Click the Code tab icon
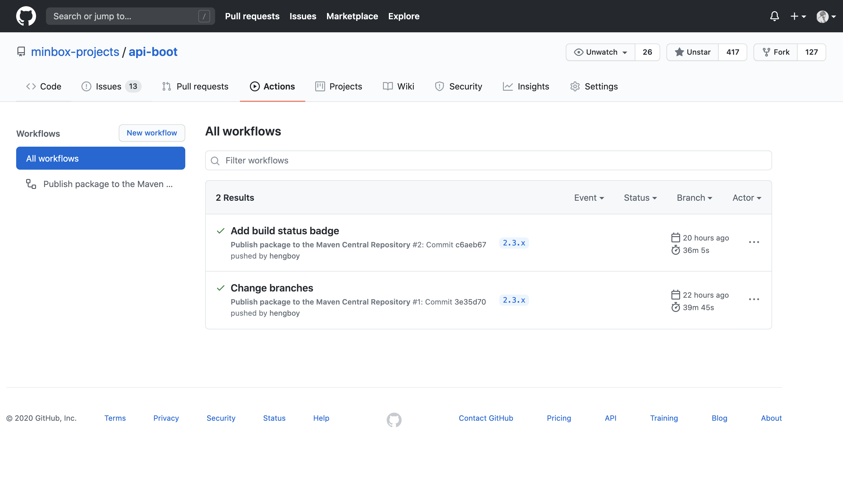Image resolution: width=843 pixels, height=504 pixels. point(30,86)
